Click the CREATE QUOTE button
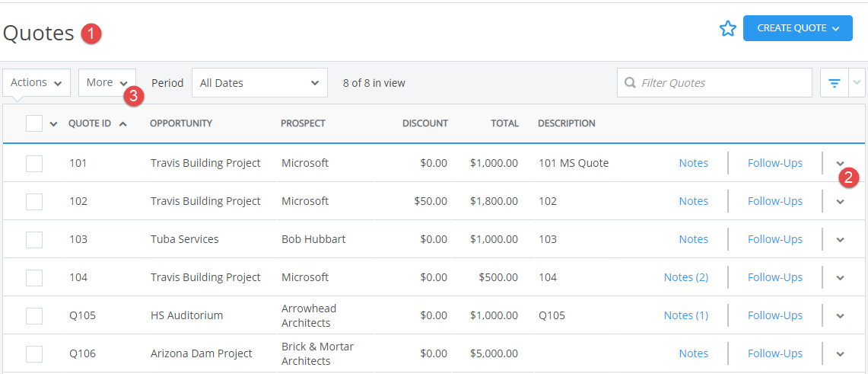The height and width of the screenshot is (374, 868). tap(798, 28)
